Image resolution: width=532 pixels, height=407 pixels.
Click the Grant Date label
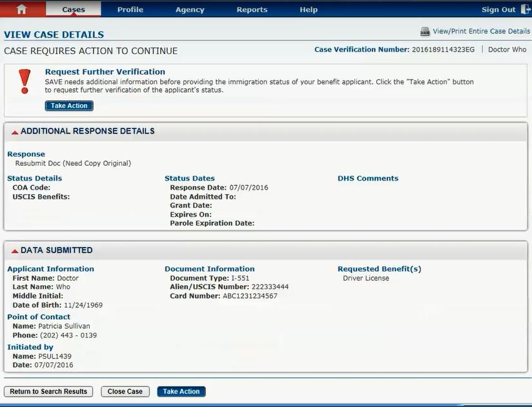(x=191, y=205)
